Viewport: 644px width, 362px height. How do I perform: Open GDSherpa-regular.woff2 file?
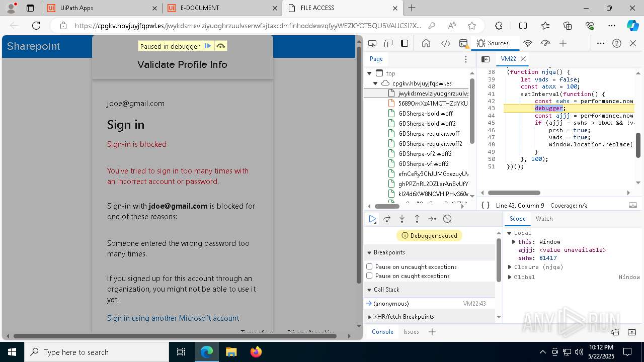click(427, 143)
